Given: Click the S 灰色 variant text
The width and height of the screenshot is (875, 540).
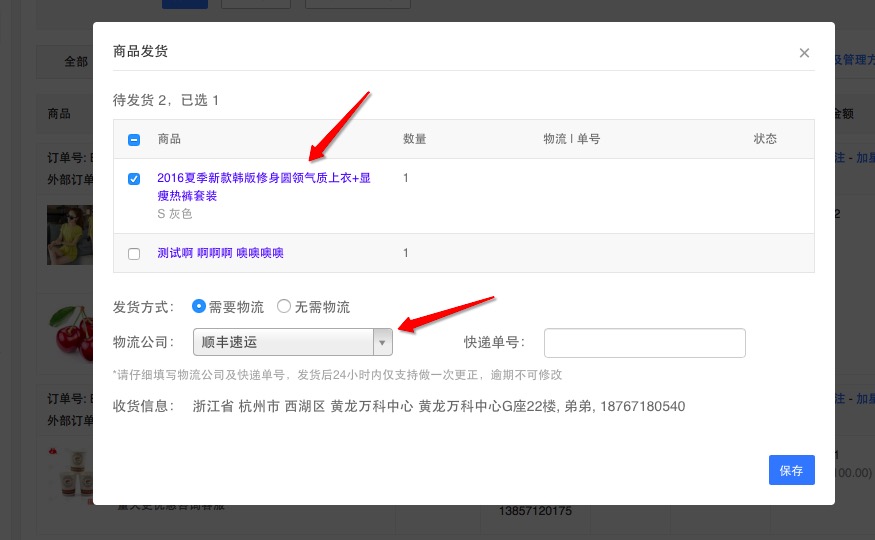Looking at the screenshot, I should click(x=175, y=214).
